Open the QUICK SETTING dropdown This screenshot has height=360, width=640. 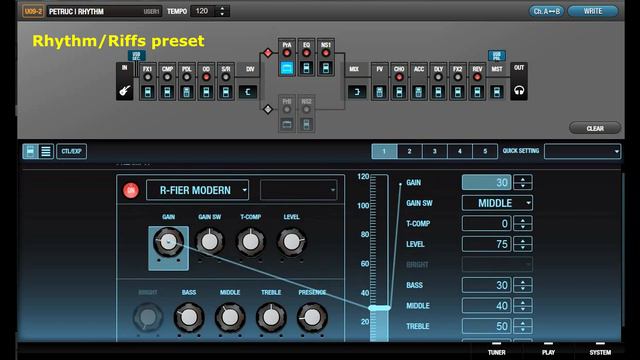click(582, 151)
